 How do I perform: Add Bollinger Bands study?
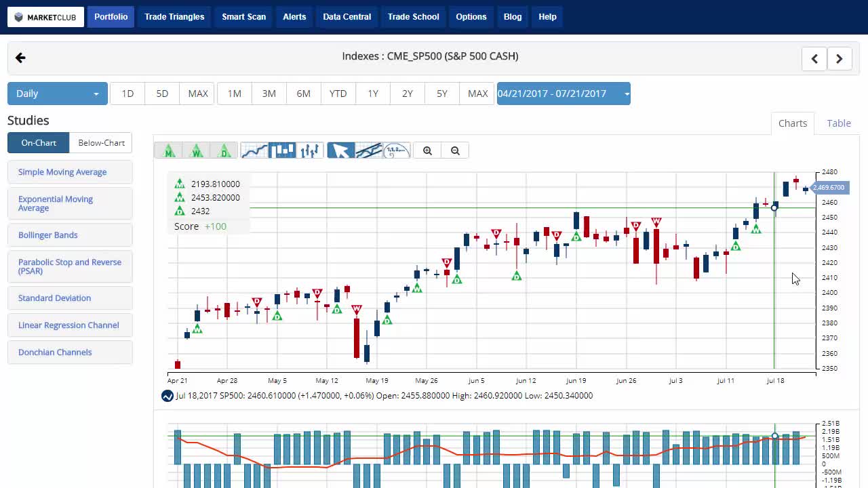coord(70,235)
